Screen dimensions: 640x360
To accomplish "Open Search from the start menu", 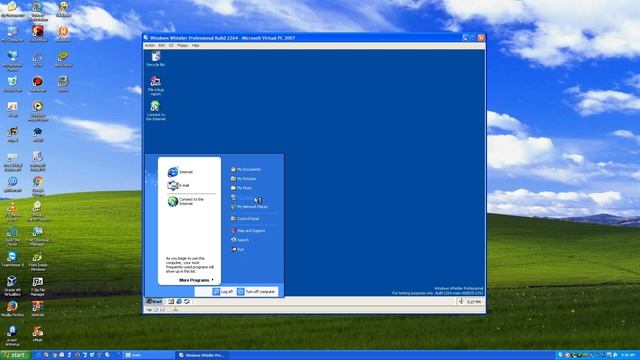I will point(240,240).
